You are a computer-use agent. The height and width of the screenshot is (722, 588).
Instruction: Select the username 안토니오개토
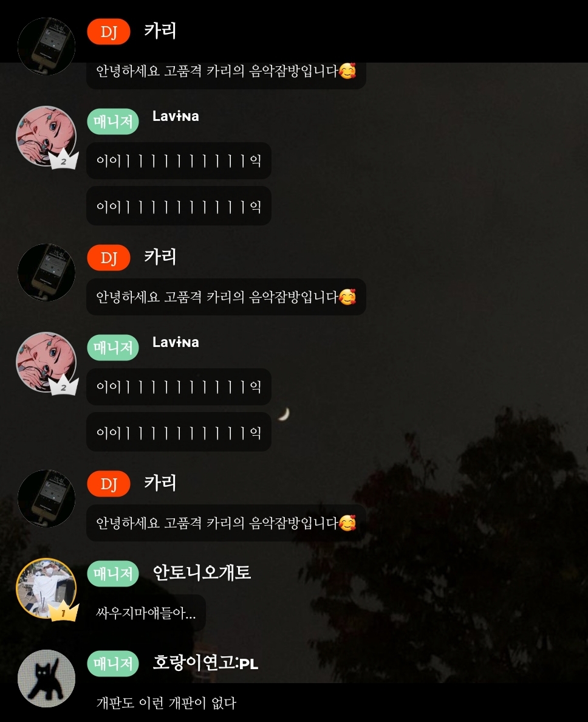click(x=202, y=572)
